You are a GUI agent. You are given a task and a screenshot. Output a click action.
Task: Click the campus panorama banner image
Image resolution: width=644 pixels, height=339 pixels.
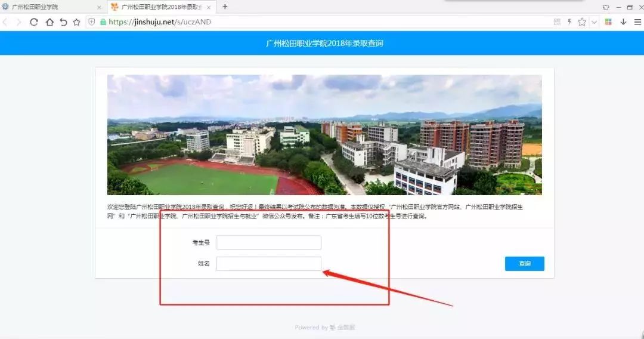coord(324,135)
